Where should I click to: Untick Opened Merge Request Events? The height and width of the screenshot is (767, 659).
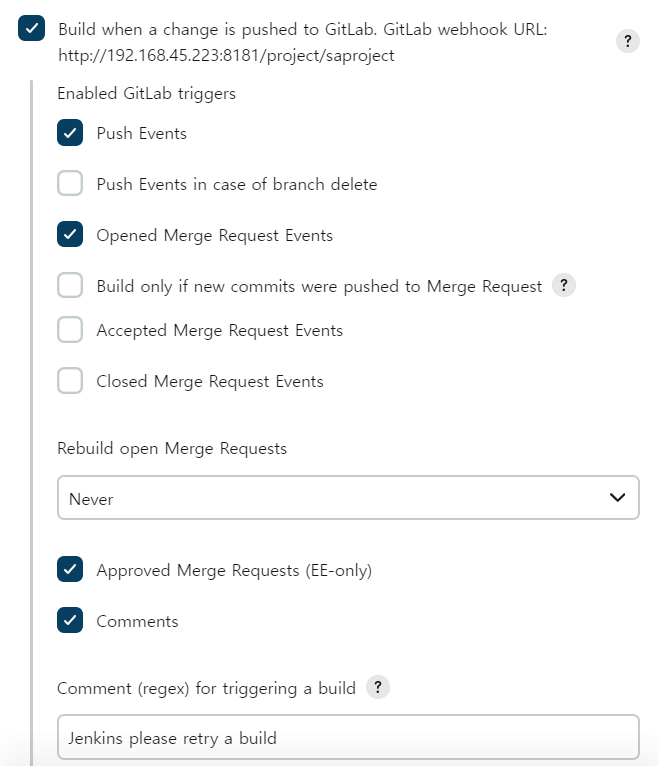tap(70, 235)
